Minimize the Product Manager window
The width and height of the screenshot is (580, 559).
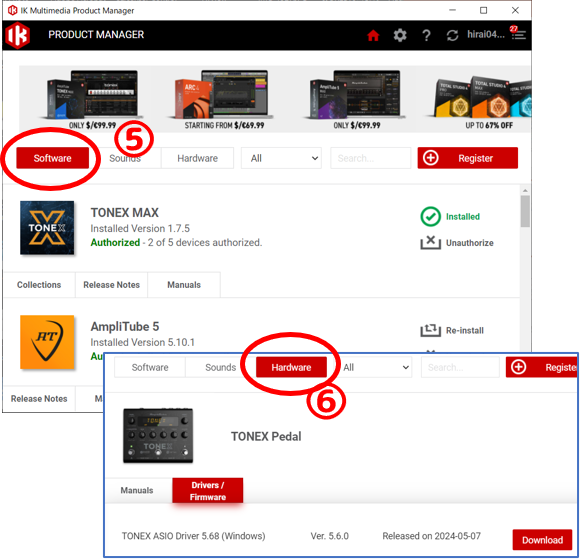452,10
